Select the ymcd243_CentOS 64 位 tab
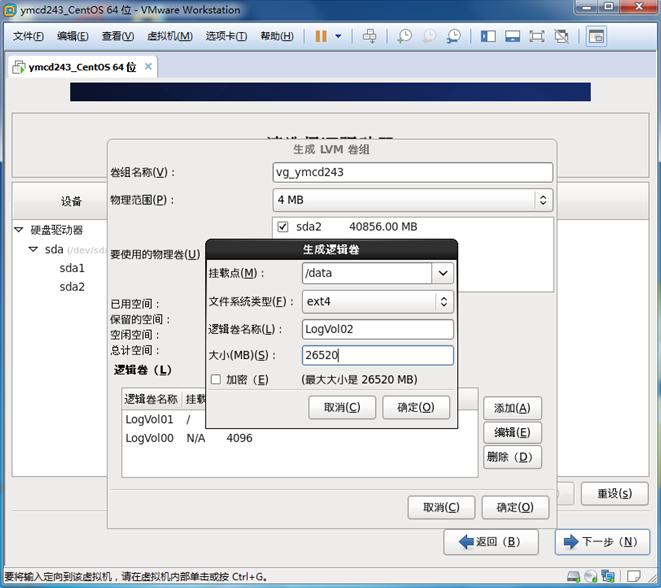This screenshot has width=661, height=588. click(x=83, y=67)
